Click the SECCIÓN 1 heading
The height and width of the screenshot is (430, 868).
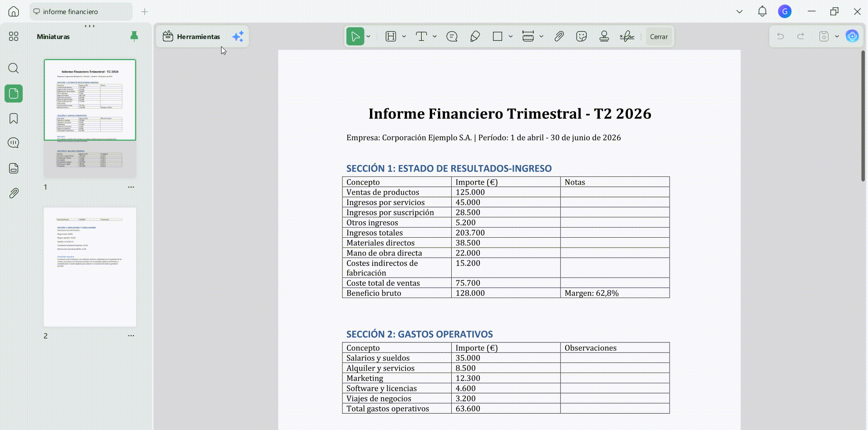(449, 168)
